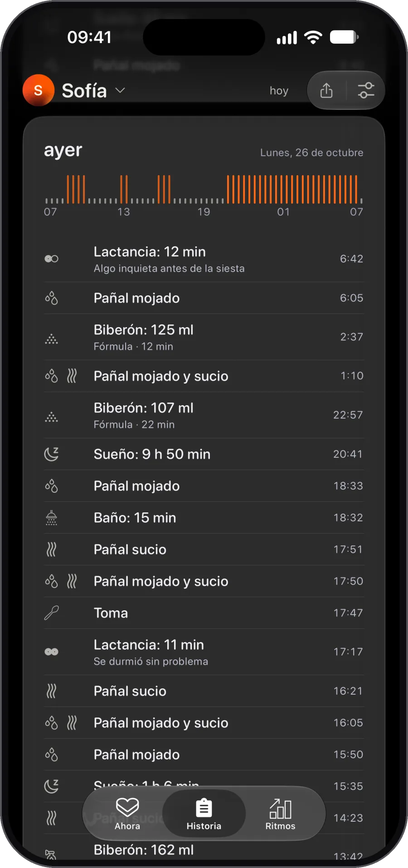
Task: Open Biberón: 107 ml entry
Action: 204,415
